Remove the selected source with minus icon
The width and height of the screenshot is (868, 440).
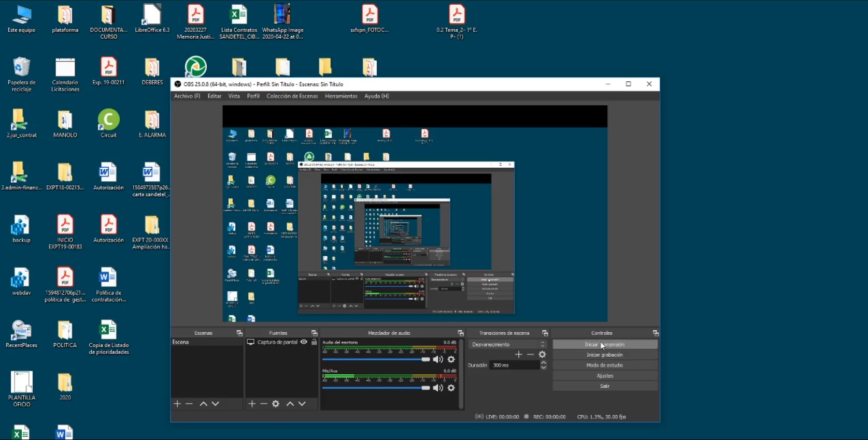[264, 404]
